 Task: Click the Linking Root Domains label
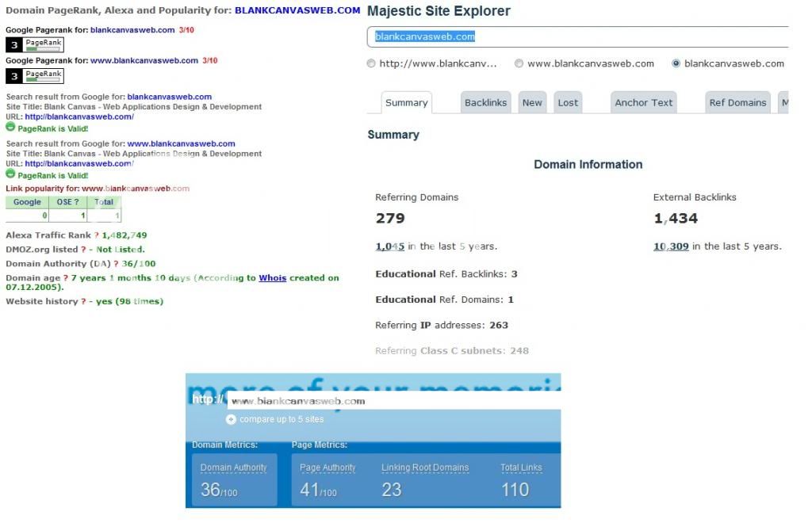(425, 468)
